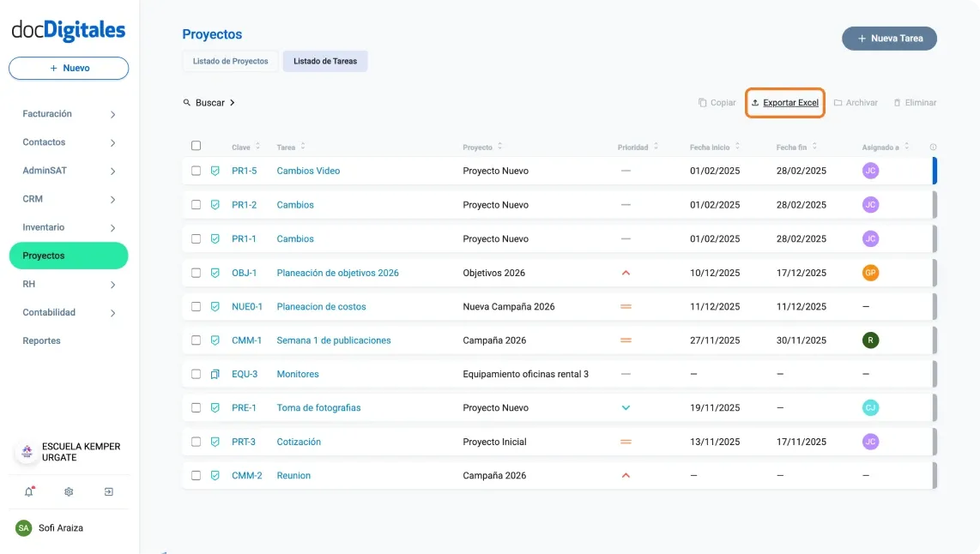Screen dimensions: 980x554
Task: Open settings with the gear icon
Action: tap(69, 491)
